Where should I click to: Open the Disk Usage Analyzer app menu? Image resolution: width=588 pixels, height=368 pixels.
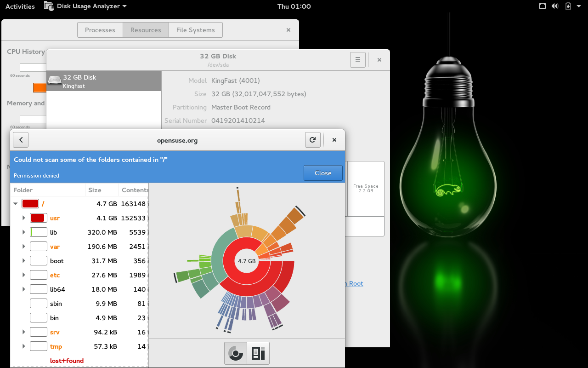click(85, 6)
